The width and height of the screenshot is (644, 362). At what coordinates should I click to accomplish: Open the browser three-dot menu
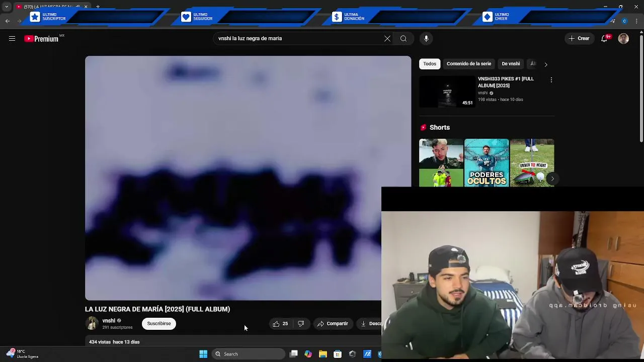[636, 21]
